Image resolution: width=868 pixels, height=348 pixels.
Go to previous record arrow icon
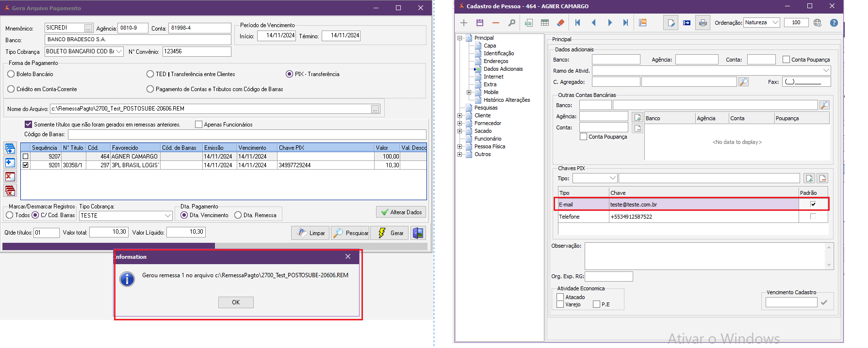click(593, 23)
